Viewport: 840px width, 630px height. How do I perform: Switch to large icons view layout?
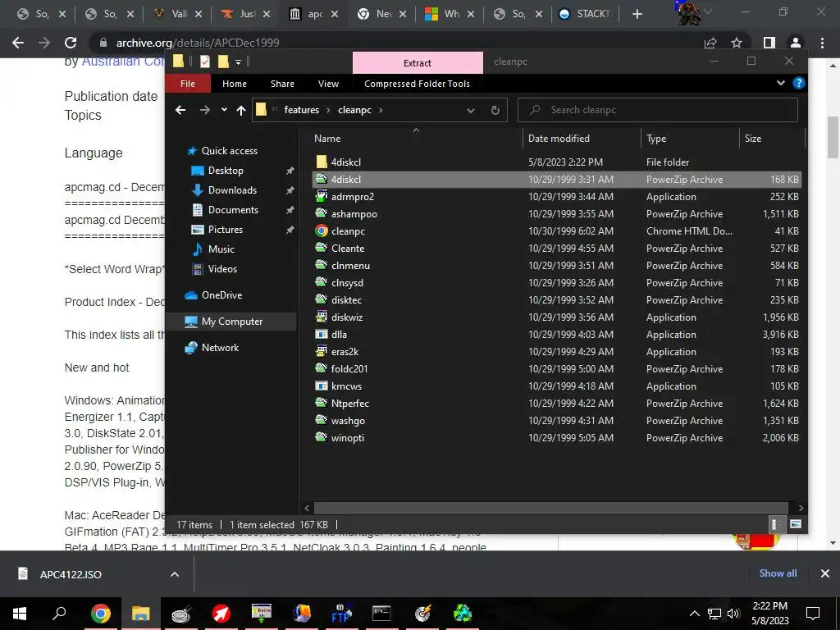[x=796, y=524]
